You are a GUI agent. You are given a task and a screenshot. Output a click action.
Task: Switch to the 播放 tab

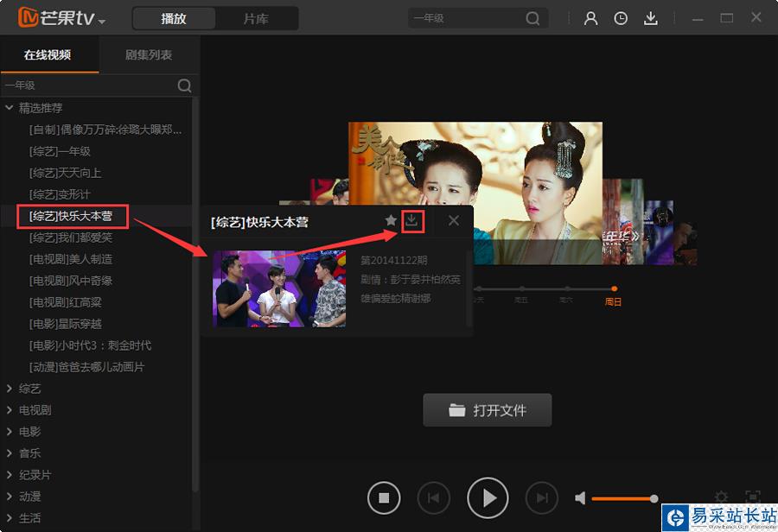pos(174,19)
